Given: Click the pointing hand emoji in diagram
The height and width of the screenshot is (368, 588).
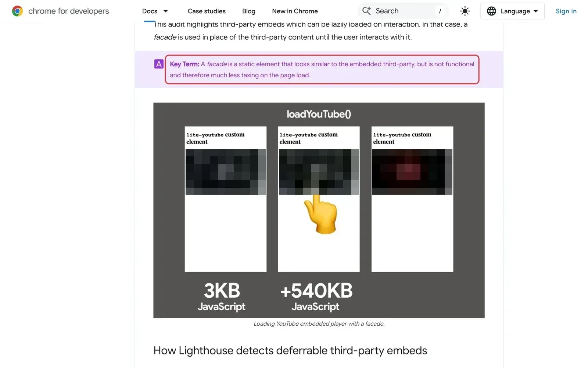Looking at the screenshot, I should tap(321, 215).
